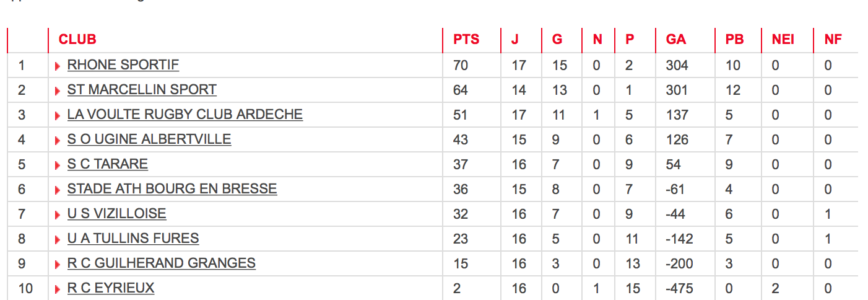The width and height of the screenshot is (868, 300).
Task: Open the S C TARARE club link
Action: point(108,164)
